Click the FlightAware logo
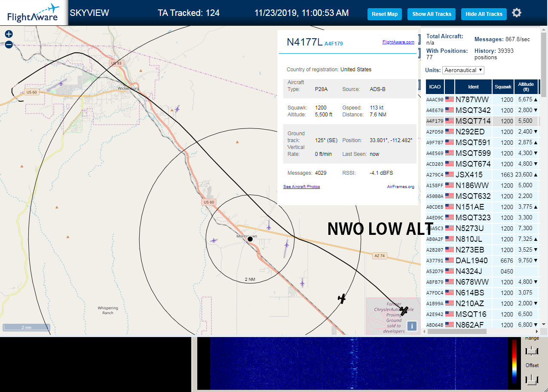The width and height of the screenshot is (548, 392). pyautogui.click(x=34, y=13)
